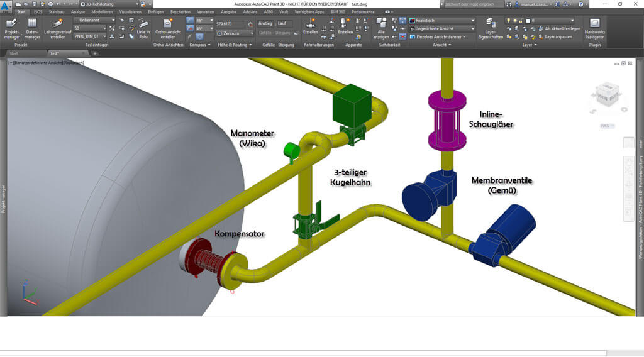
Task: Switch to the Stahlbau ribbon tab
Action: coord(57,12)
